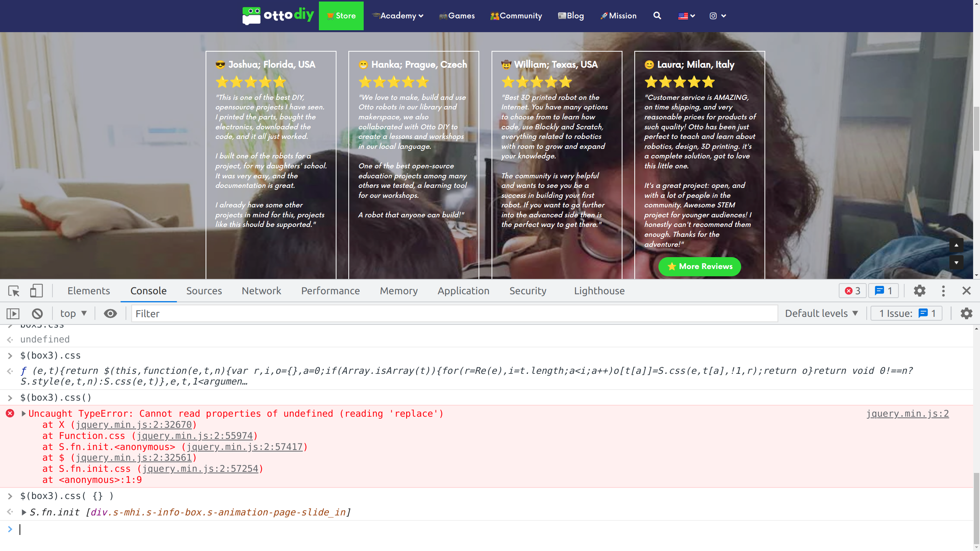980x551 pixels.
Task: Click the More Reviews button
Action: [x=699, y=266]
